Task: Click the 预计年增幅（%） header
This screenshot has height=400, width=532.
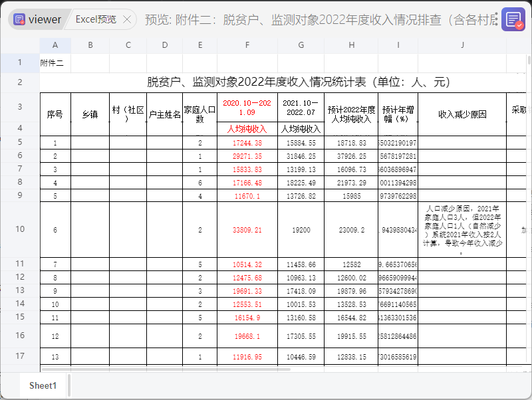Action: tap(398, 114)
